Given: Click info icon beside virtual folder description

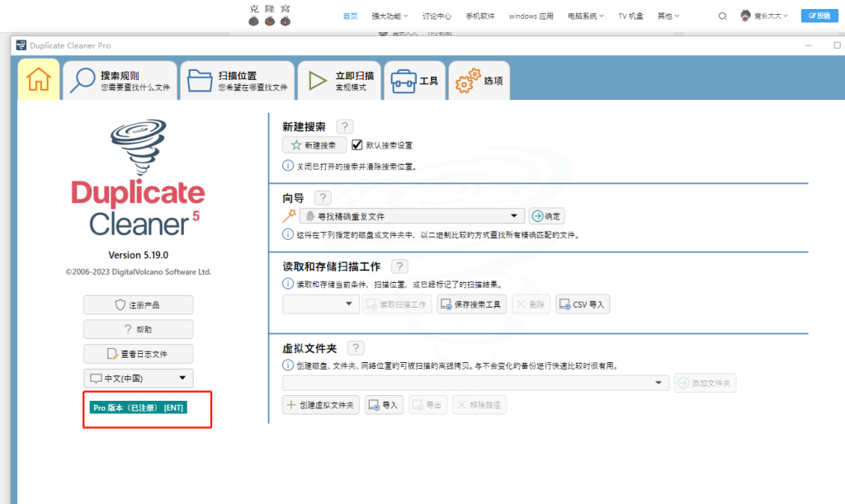Looking at the screenshot, I should click(x=288, y=365).
